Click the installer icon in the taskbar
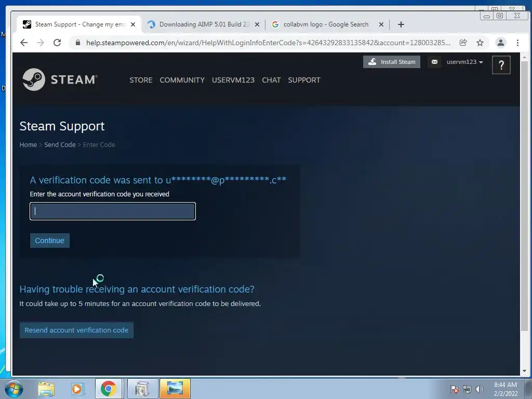This screenshot has height=399, width=532. pos(142,389)
